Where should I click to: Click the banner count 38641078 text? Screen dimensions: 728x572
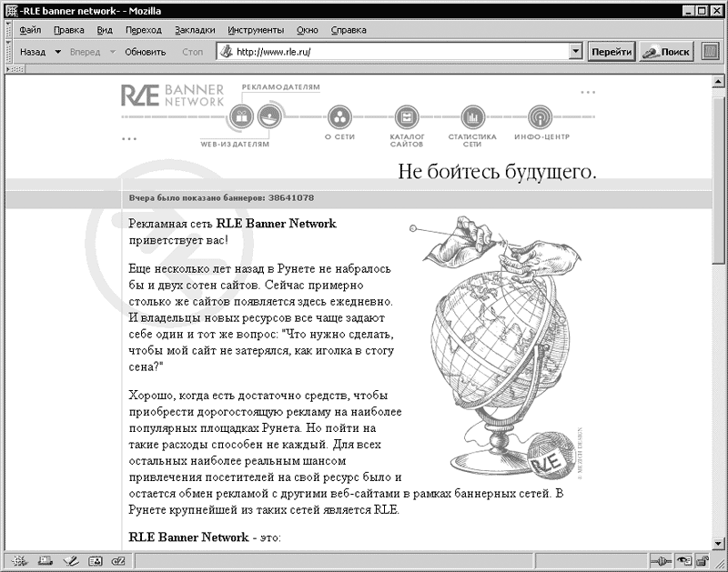tap(291, 197)
